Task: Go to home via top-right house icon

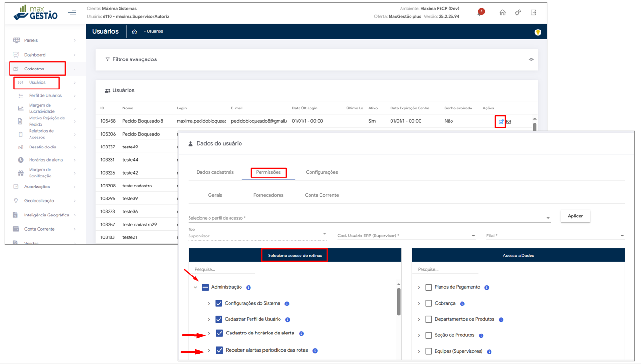Action: [x=502, y=12]
